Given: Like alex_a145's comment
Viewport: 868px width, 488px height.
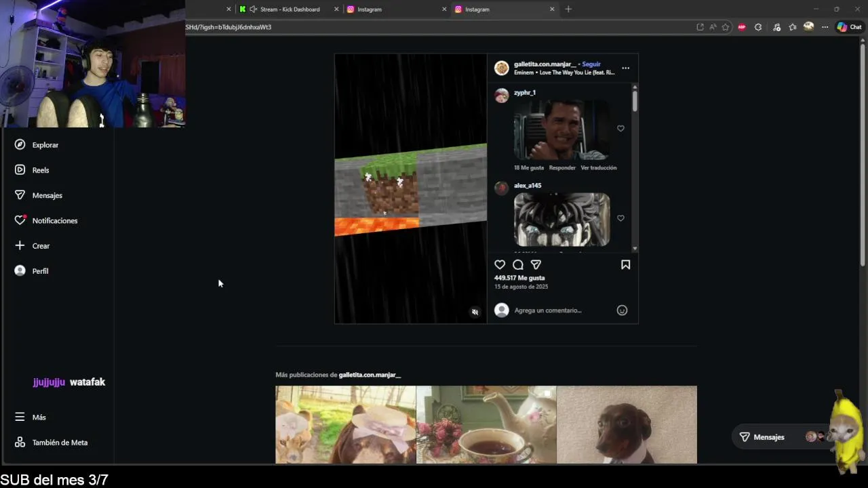Looking at the screenshot, I should [x=620, y=218].
